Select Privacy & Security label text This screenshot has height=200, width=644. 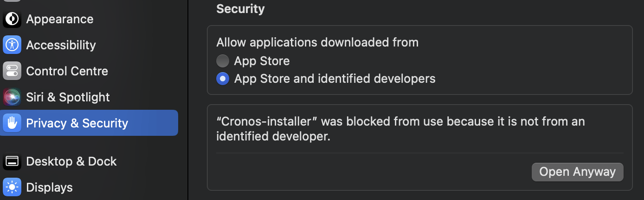point(77,123)
